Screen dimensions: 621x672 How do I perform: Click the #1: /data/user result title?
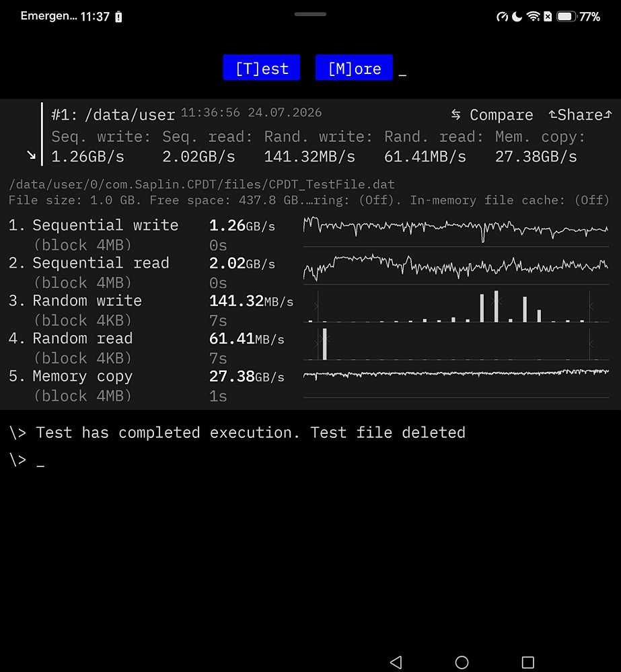[x=113, y=115]
